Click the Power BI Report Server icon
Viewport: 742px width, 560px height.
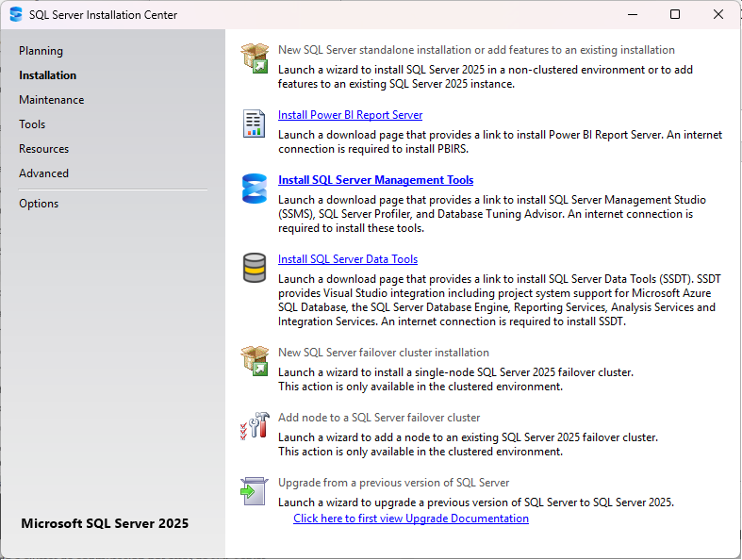(255, 124)
